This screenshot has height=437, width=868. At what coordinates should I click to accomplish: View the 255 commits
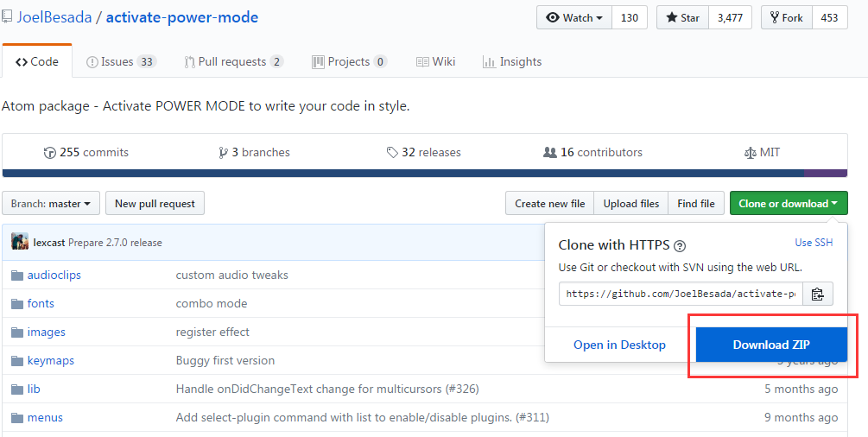pyautogui.click(x=86, y=152)
